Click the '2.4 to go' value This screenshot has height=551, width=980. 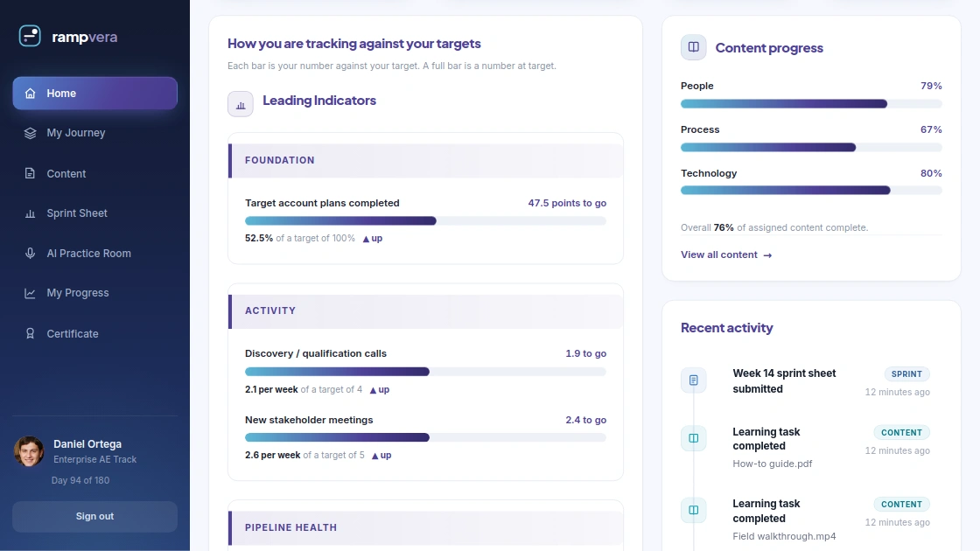(585, 420)
